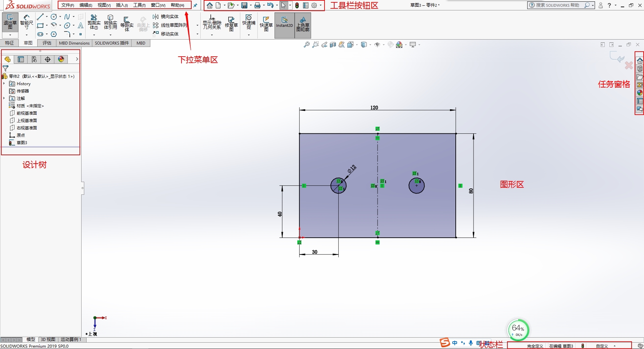The image size is (644, 349).
Task: Switch to the 特征 tab
Action: point(9,43)
